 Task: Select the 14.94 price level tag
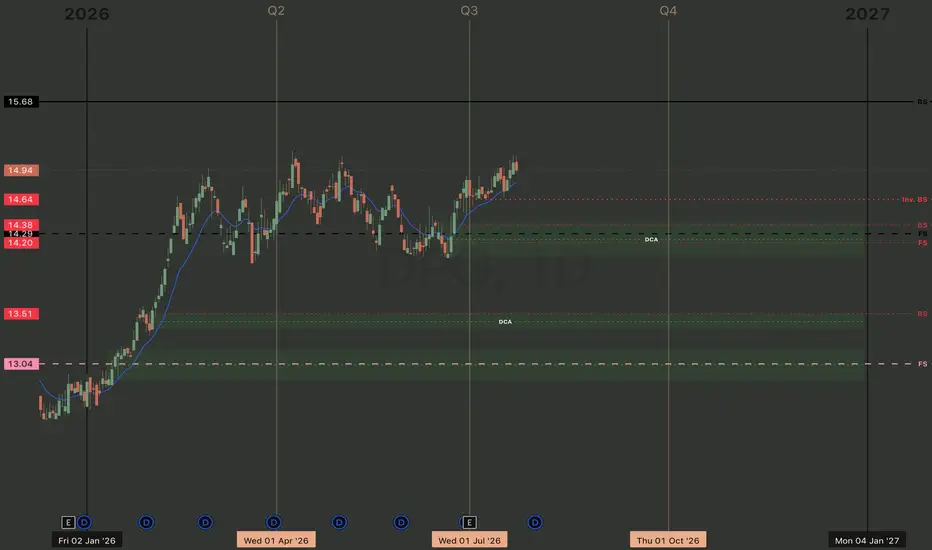click(x=21, y=171)
